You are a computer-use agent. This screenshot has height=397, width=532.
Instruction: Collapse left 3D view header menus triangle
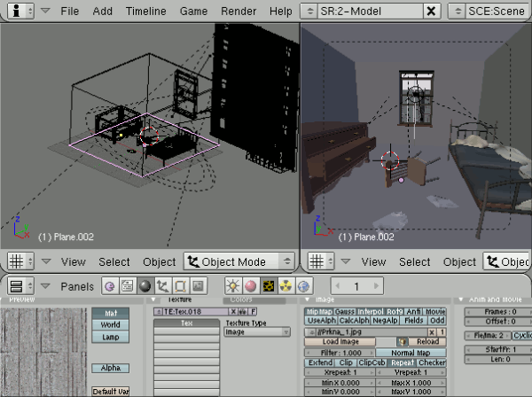[46, 261]
